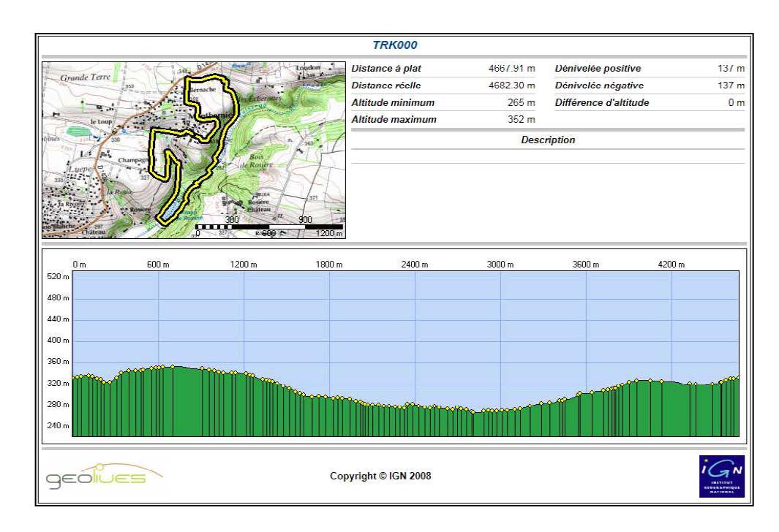The height and width of the screenshot is (532, 779).
Task: Select the 4667.91 m flat distance value
Action: (512, 69)
